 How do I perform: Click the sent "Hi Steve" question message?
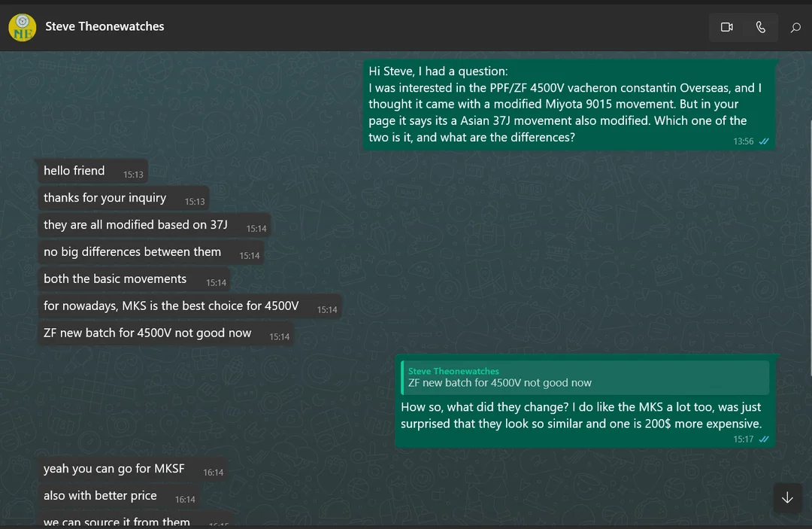click(x=568, y=104)
